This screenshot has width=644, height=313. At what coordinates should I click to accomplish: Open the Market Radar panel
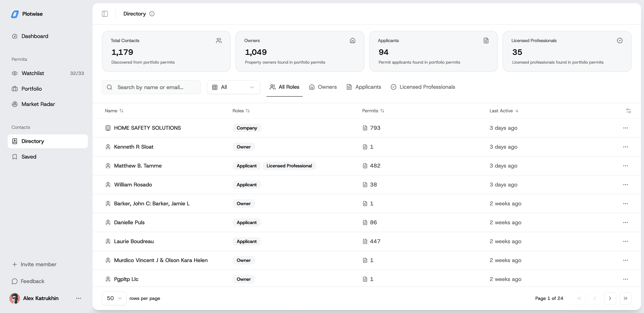tap(38, 104)
